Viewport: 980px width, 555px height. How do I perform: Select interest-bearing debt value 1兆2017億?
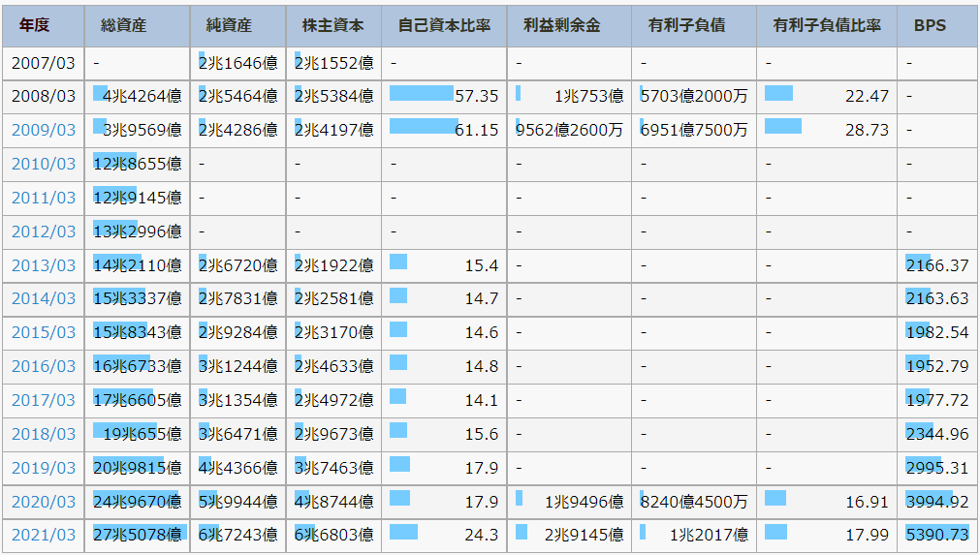(x=709, y=535)
